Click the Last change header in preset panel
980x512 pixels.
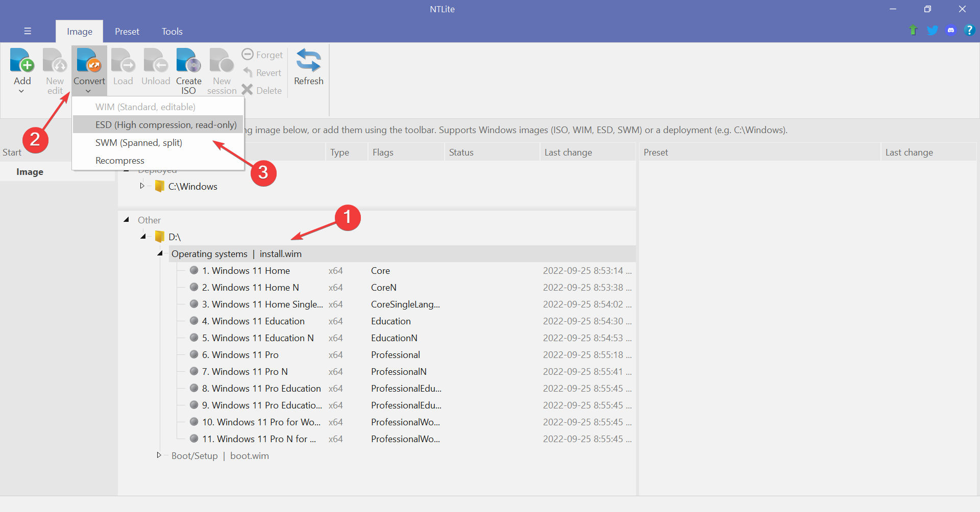[928, 152]
